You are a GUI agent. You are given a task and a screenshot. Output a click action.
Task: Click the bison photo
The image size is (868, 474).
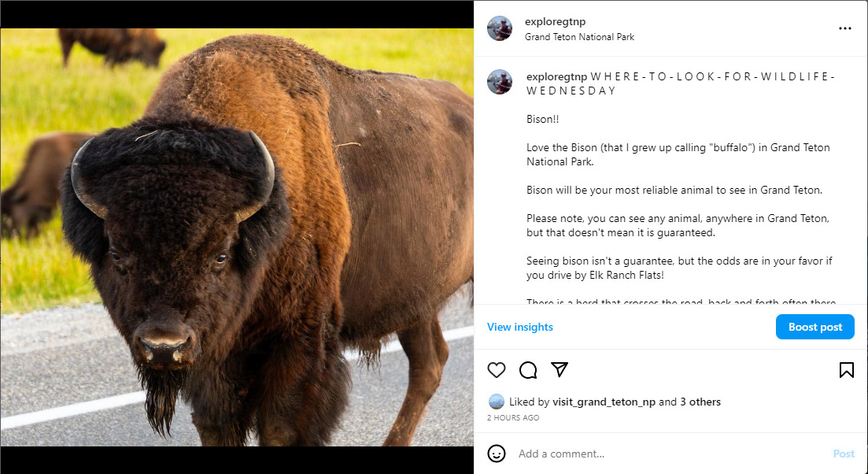tap(236, 236)
